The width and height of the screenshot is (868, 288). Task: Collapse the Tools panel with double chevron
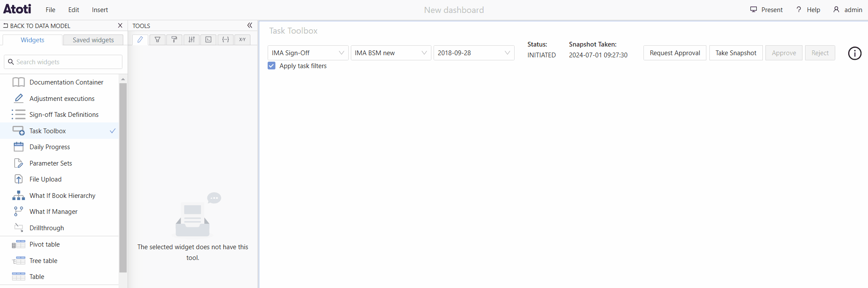pyautogui.click(x=250, y=25)
